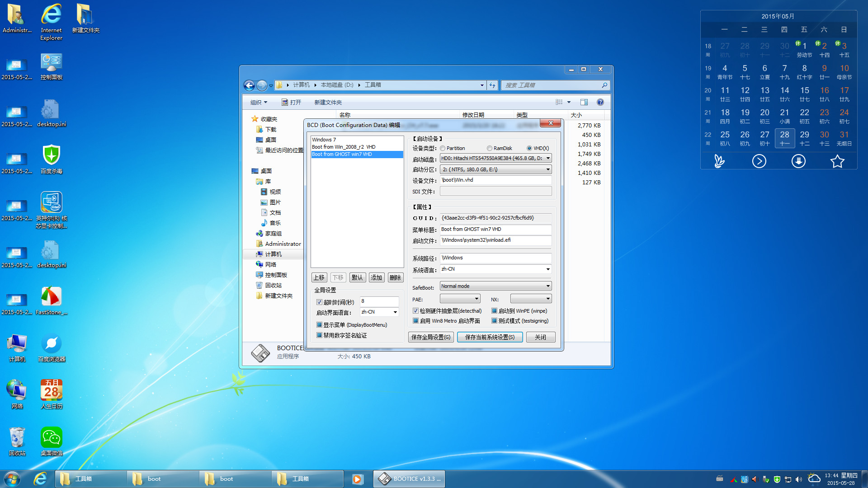This screenshot has width=868, height=488.
Task: Click the Explorer refresh icon
Action: click(492, 85)
